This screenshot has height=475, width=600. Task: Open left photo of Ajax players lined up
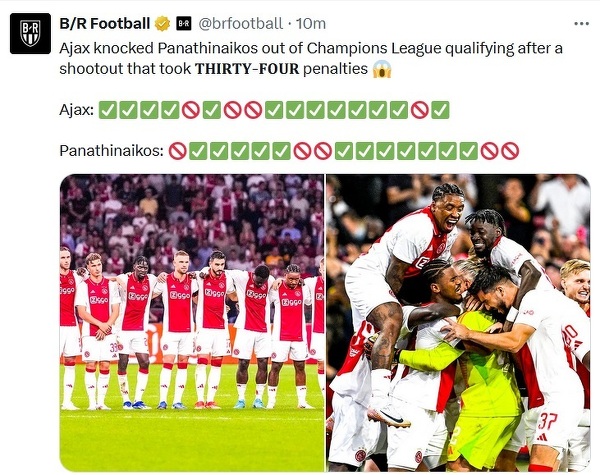[x=192, y=323]
